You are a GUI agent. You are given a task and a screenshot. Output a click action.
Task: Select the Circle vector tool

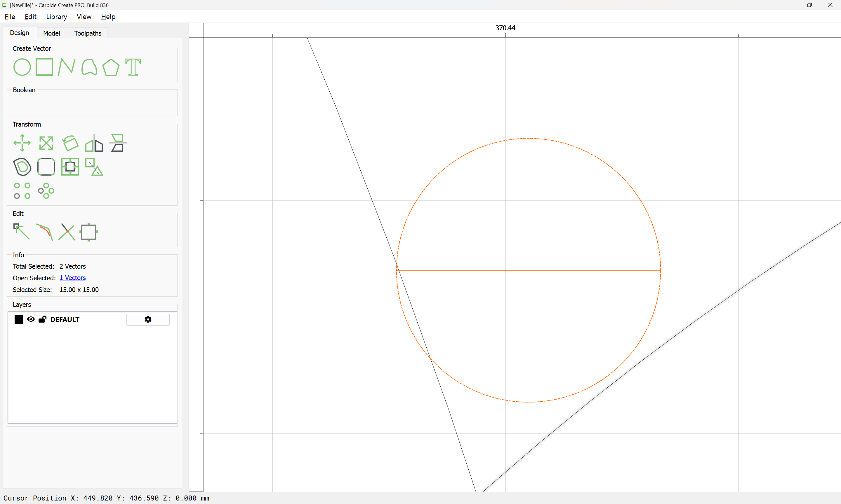click(x=22, y=67)
